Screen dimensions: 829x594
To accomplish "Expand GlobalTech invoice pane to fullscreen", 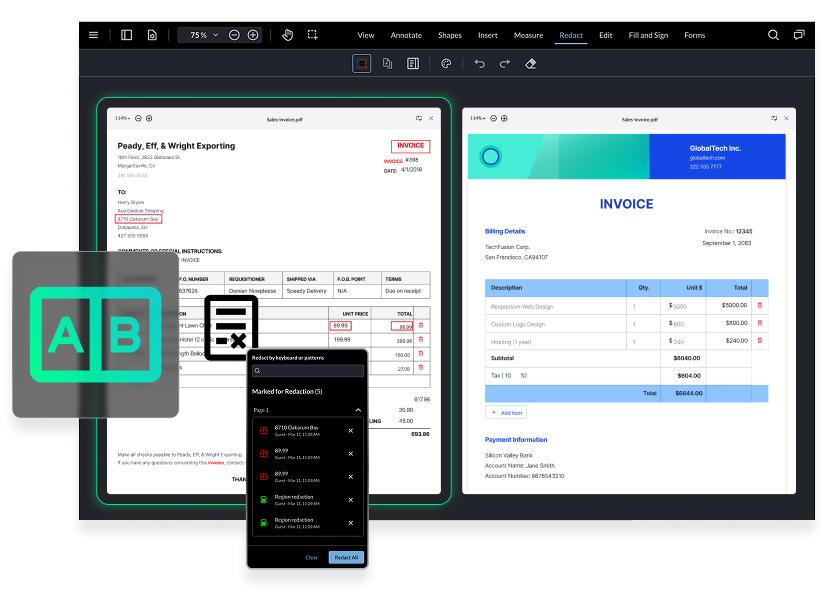I will pyautogui.click(x=774, y=118).
